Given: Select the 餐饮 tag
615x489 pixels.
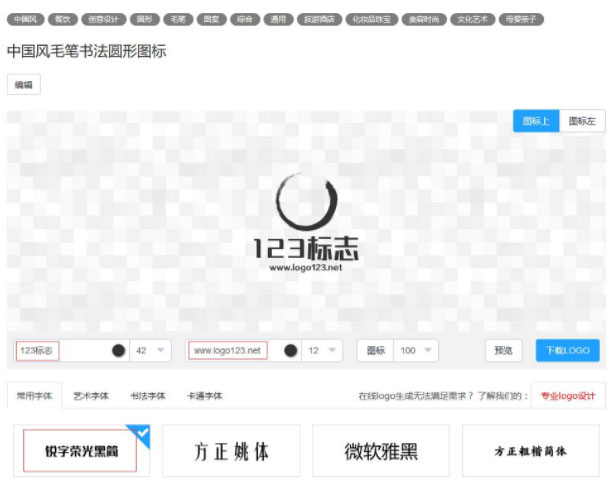Looking at the screenshot, I should click(x=62, y=19).
